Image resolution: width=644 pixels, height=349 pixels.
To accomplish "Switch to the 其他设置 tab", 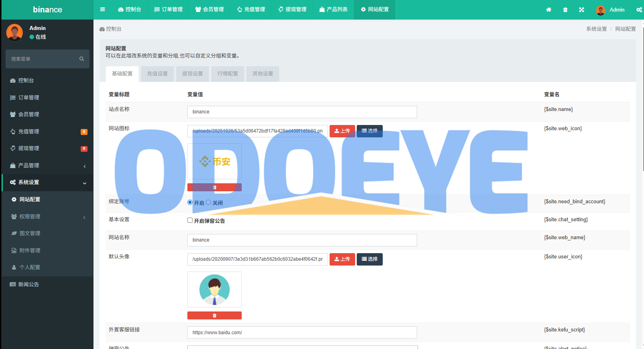I will tap(263, 74).
